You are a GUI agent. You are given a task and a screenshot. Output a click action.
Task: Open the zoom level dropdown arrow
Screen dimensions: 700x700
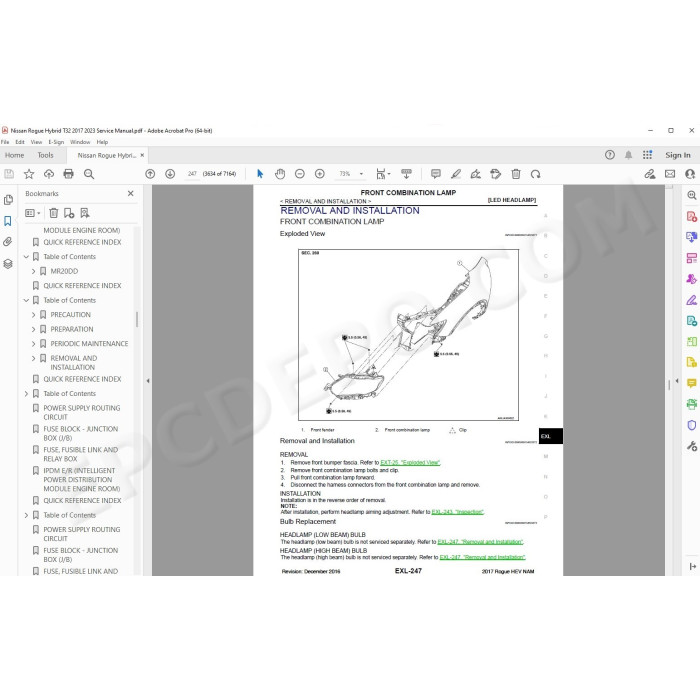[x=361, y=174]
